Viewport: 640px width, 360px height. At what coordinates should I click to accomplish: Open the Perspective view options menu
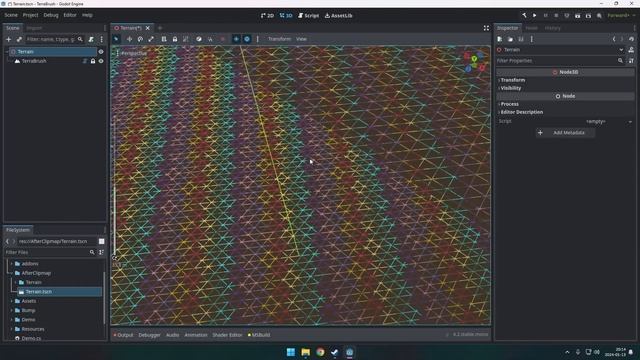[x=131, y=53]
